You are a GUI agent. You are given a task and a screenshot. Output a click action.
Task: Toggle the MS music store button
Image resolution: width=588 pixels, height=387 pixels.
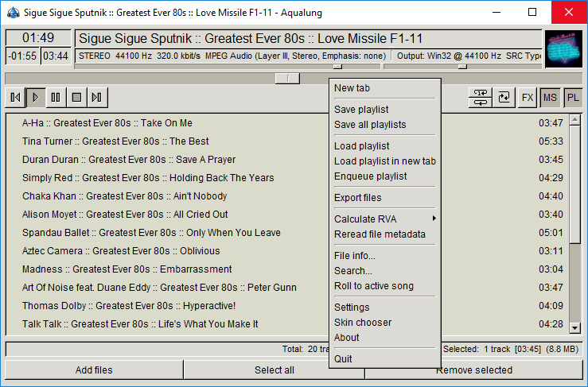550,98
